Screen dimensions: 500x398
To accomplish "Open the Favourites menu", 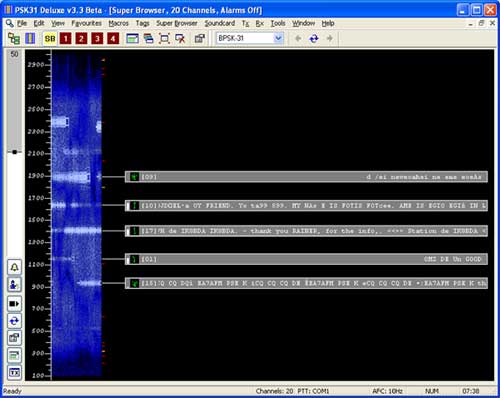I will click(86, 23).
